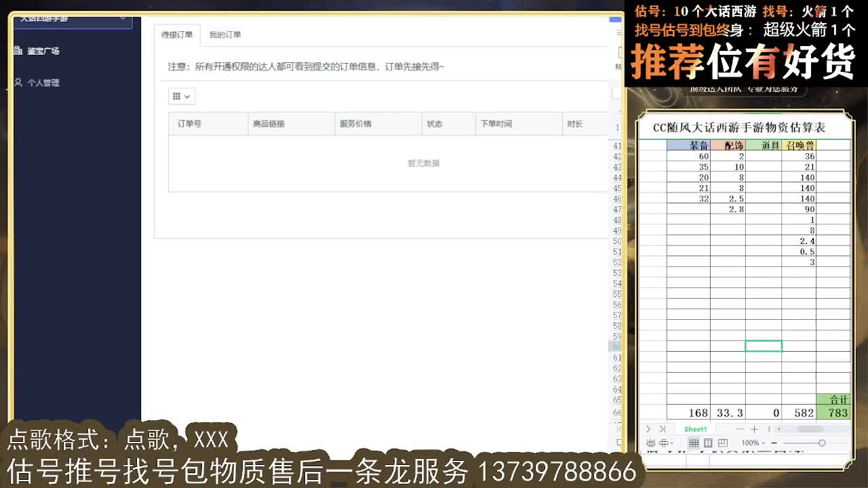The width and height of the screenshot is (868, 488).
Task: Select the normal view icon in the spreadsheet status bar
Action: coord(694,442)
